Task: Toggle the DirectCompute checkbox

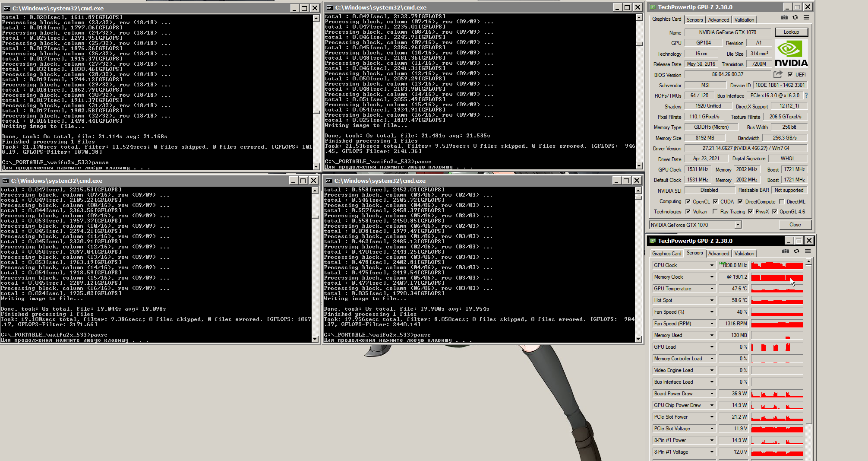Action: 740,201
